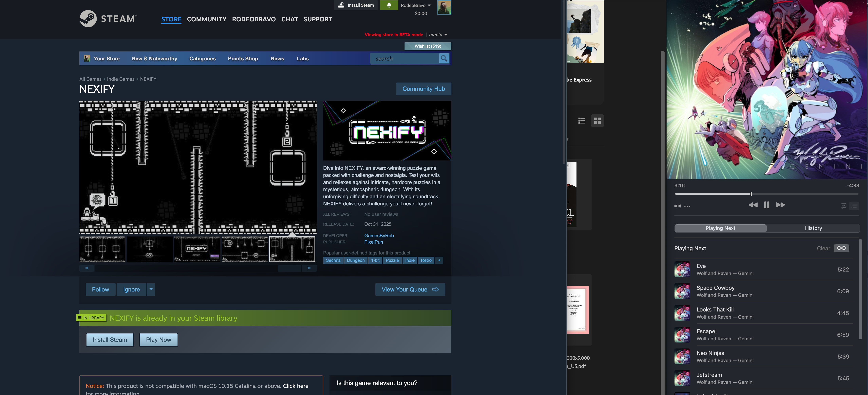
Task: Toggle the Playing Next queue list icon
Action: click(x=854, y=206)
